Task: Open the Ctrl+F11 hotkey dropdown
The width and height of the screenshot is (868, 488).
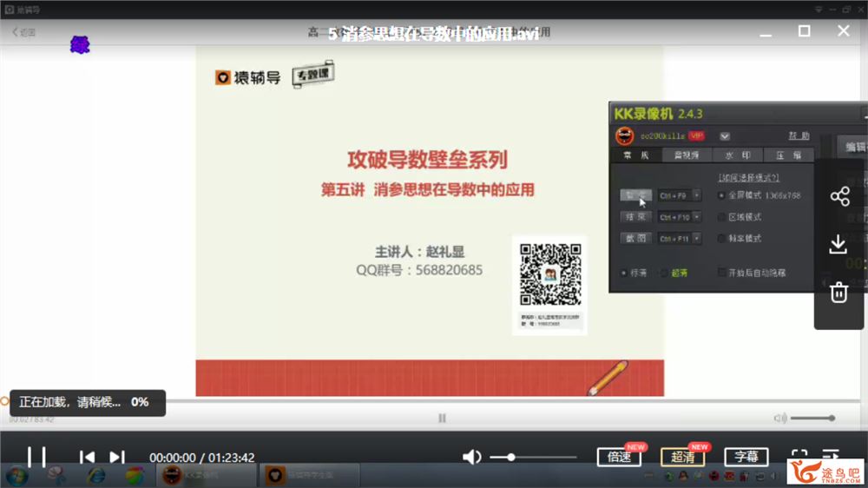Action: 697,238
